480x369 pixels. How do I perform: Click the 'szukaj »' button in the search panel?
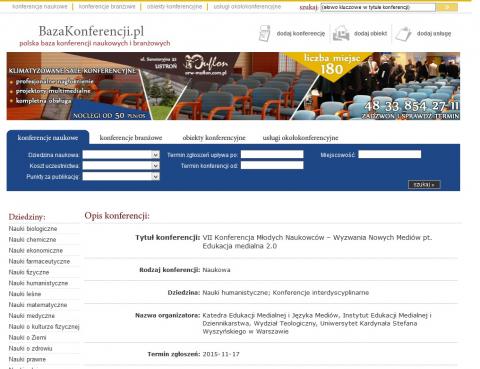click(424, 185)
